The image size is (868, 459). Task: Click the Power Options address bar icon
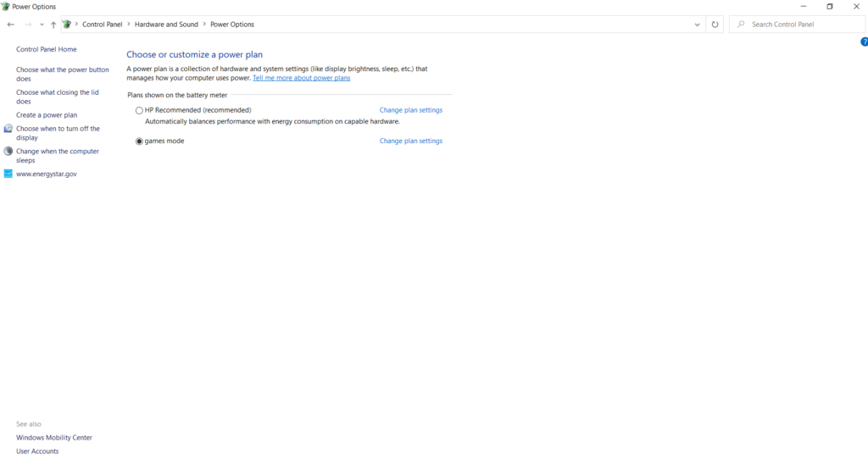click(x=67, y=25)
